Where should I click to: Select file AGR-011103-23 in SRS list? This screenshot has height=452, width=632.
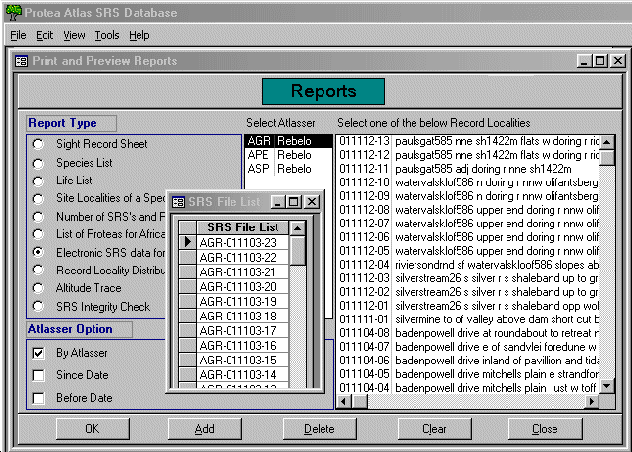[x=242, y=242]
